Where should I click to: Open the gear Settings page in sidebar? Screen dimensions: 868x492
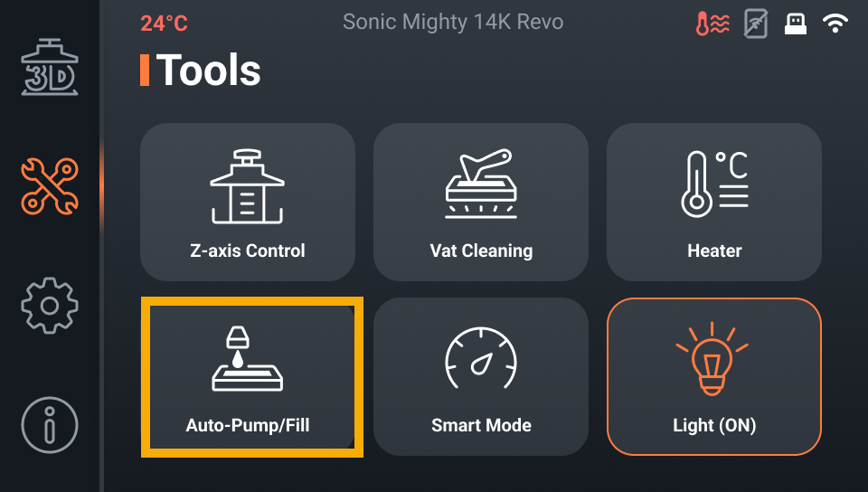pos(49,305)
